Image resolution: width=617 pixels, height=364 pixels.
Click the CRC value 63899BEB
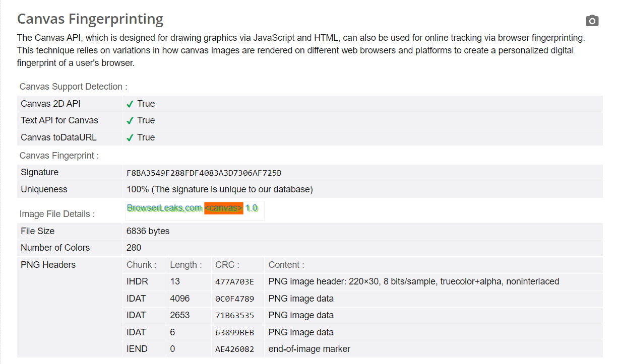click(x=235, y=333)
